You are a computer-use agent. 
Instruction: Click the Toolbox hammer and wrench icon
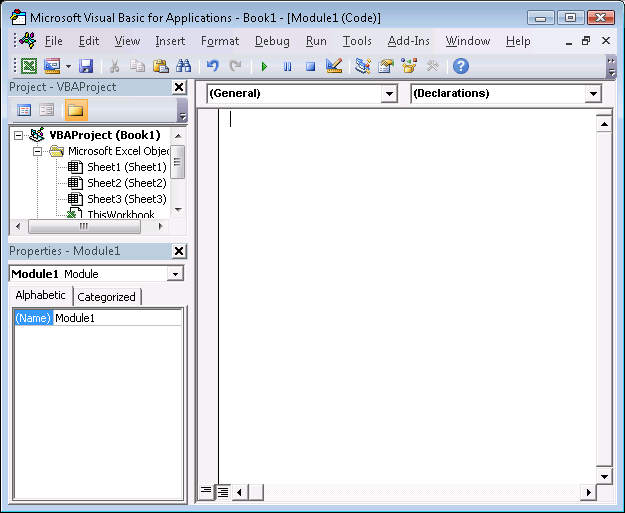pos(432,66)
